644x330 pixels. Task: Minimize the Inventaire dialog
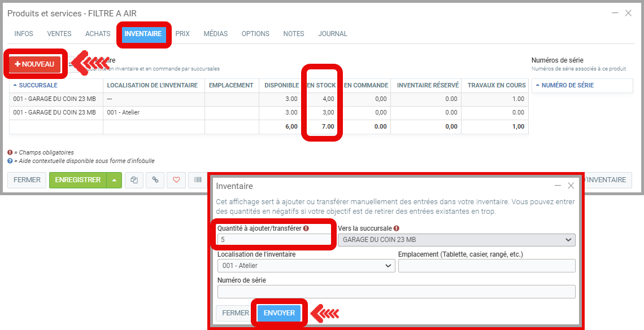(558, 186)
